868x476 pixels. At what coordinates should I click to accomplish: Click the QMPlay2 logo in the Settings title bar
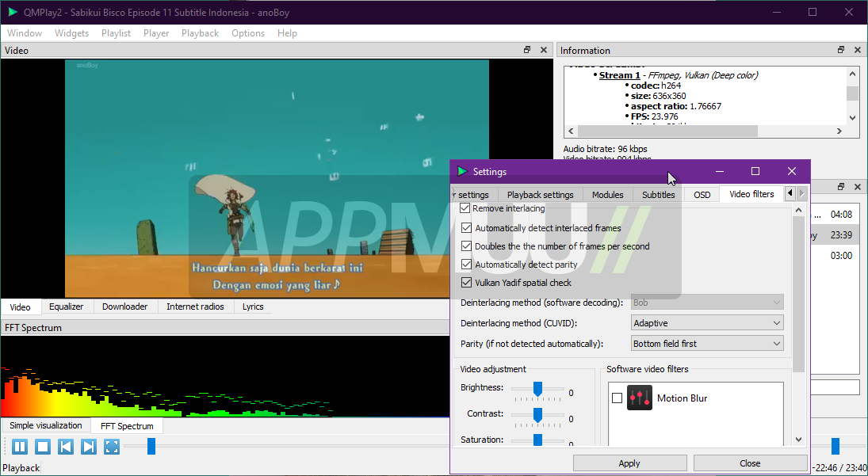pos(462,171)
